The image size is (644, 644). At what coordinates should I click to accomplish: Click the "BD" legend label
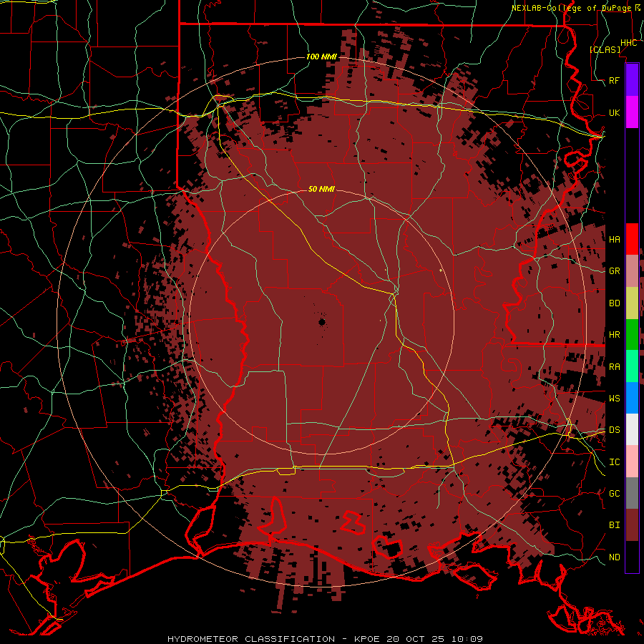615,303
